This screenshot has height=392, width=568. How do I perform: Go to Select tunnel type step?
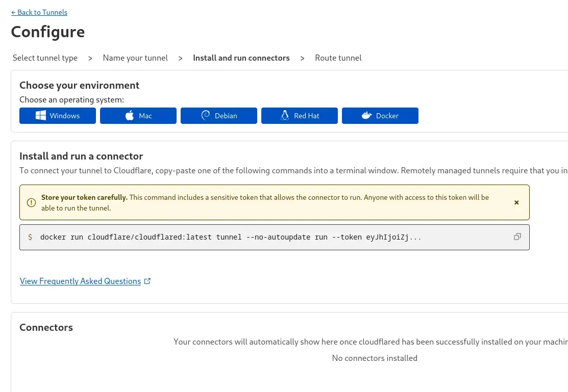(x=45, y=58)
